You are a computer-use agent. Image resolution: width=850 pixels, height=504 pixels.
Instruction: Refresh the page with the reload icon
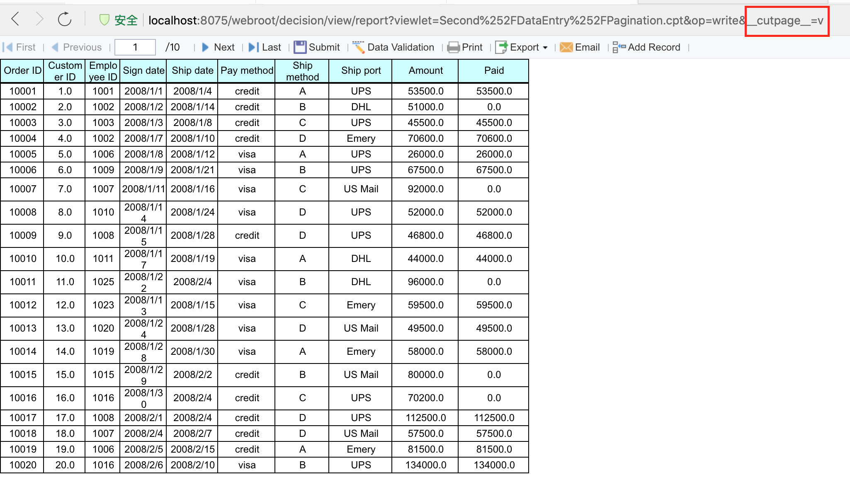coord(65,19)
